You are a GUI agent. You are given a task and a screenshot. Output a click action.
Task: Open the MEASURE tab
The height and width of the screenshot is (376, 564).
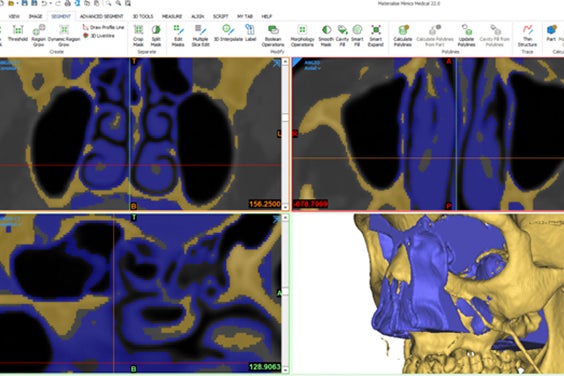172,16
